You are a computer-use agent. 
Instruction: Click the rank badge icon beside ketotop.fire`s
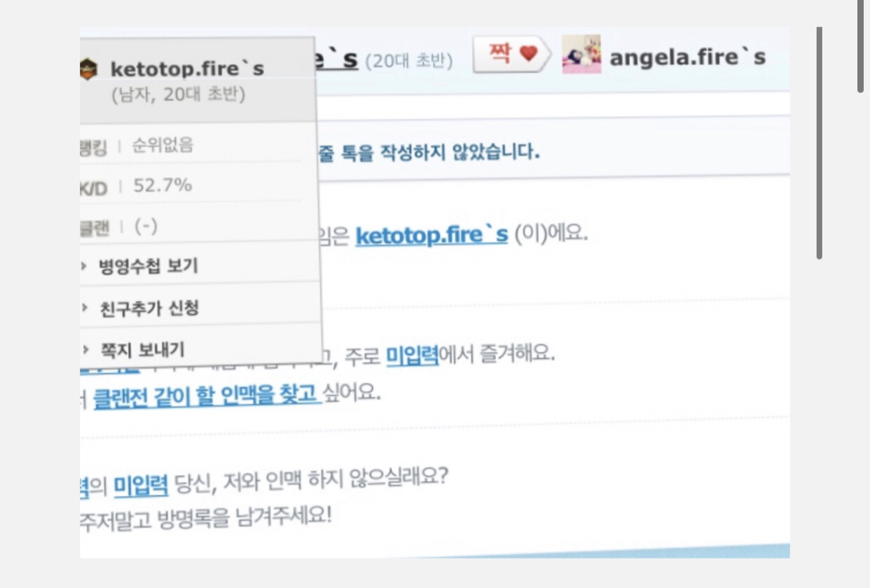pos(88,69)
